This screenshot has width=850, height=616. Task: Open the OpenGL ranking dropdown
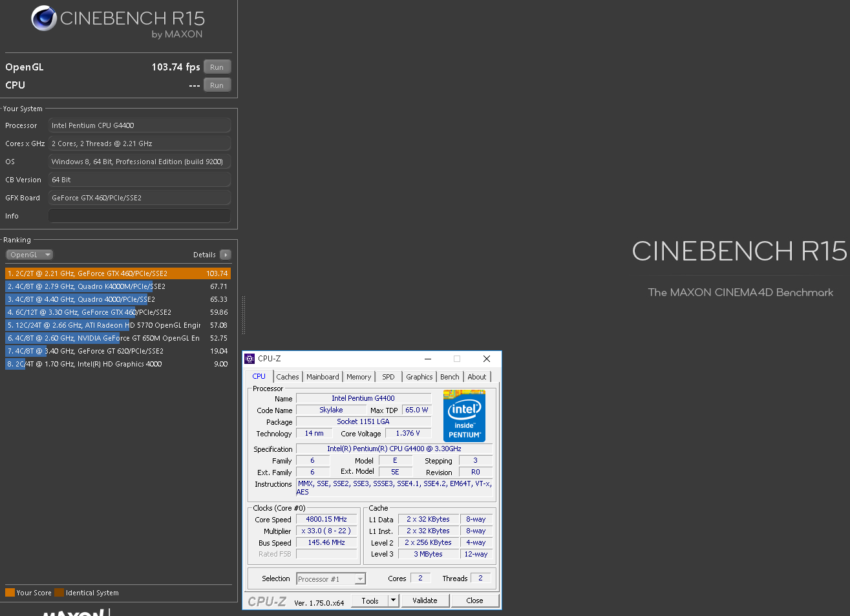tap(29, 255)
